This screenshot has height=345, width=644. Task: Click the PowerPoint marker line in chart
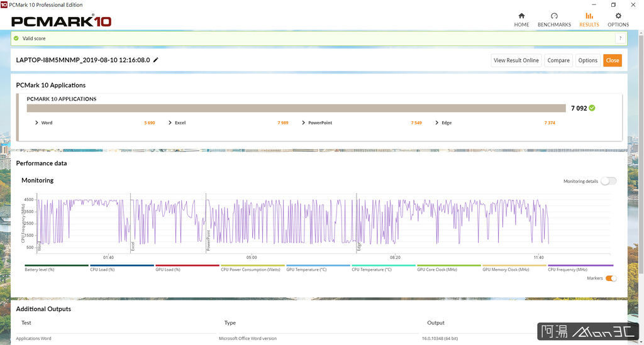pos(206,224)
